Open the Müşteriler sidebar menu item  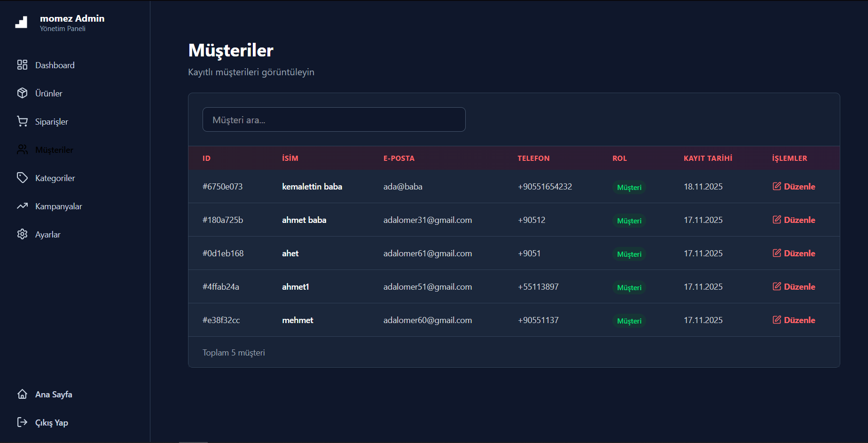(x=54, y=150)
